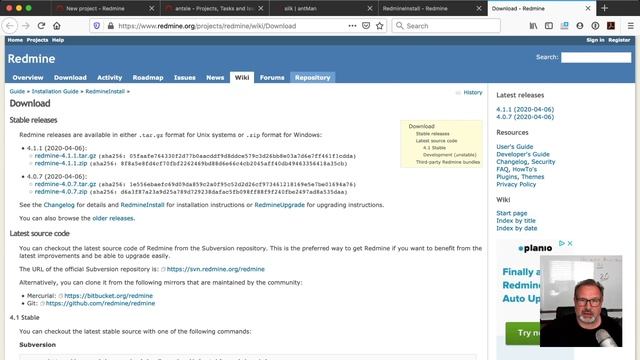Save page to Pocket
This screenshot has height=360, width=640.
coord(366,26)
